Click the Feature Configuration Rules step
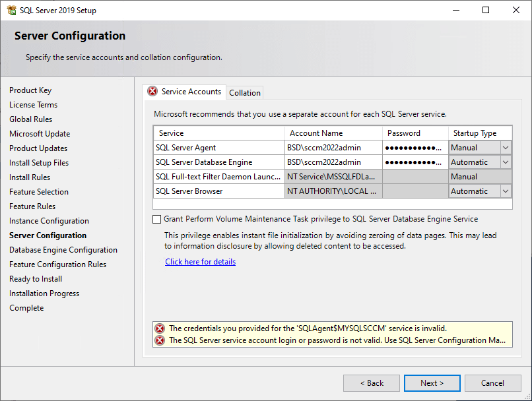The height and width of the screenshot is (401, 532). [x=57, y=264]
